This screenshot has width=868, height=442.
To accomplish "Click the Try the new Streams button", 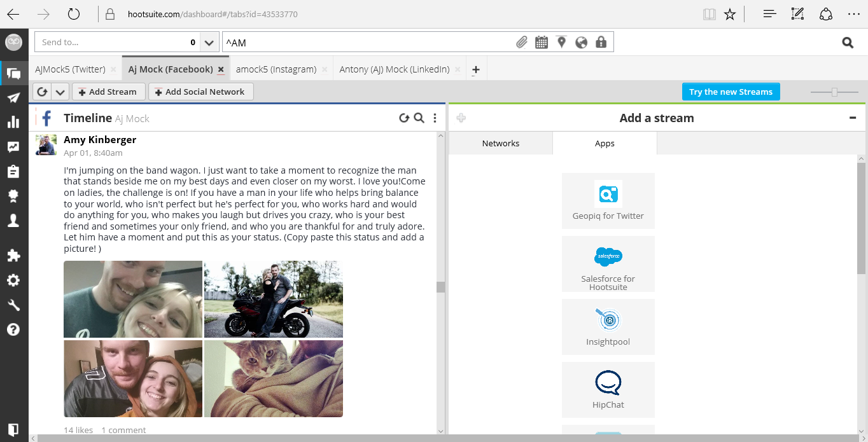I will click(x=731, y=92).
